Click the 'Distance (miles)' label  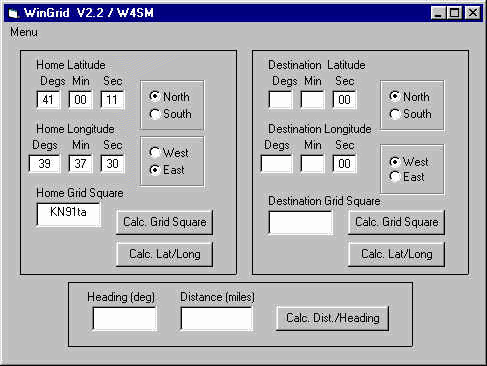click(217, 297)
